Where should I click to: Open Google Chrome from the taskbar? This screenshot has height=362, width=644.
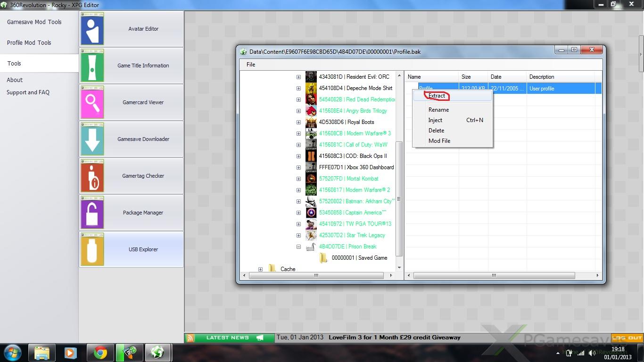click(x=99, y=353)
